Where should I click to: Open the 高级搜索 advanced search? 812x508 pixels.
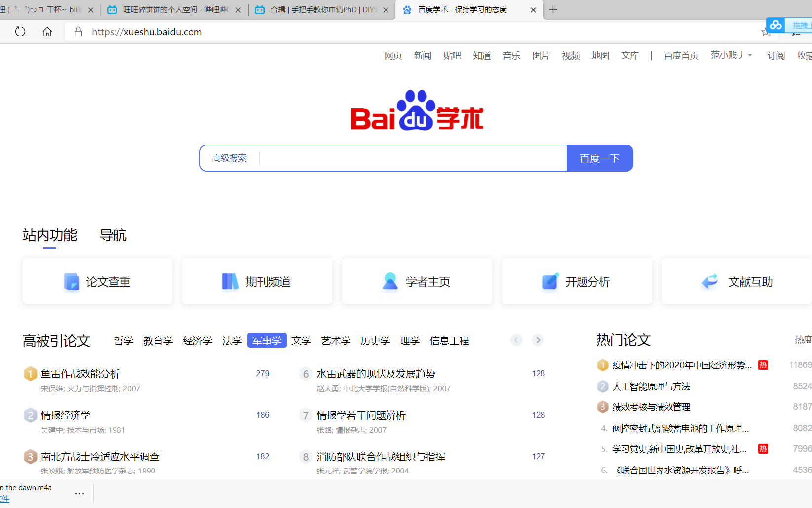click(230, 158)
